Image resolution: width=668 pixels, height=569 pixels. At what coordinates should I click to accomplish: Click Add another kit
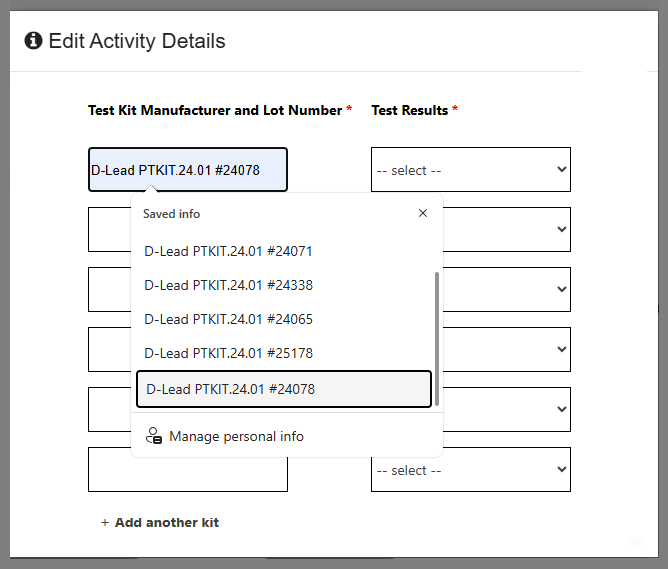[160, 523]
